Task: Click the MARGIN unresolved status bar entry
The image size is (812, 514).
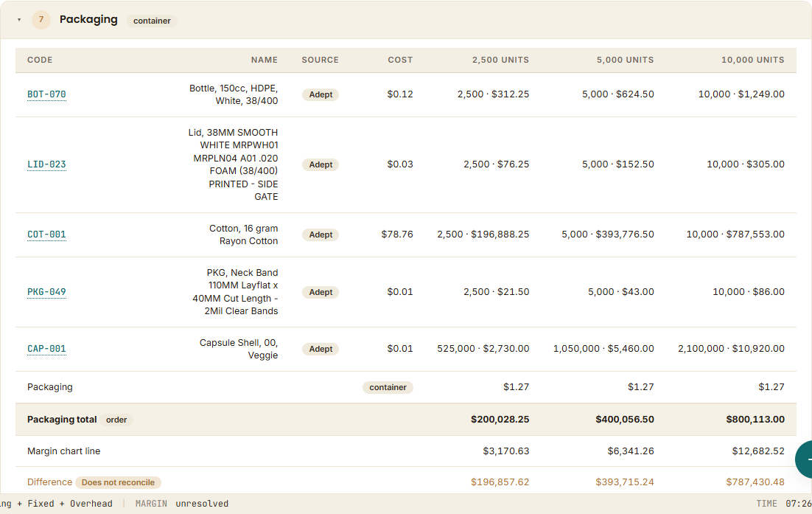Action: coord(182,504)
